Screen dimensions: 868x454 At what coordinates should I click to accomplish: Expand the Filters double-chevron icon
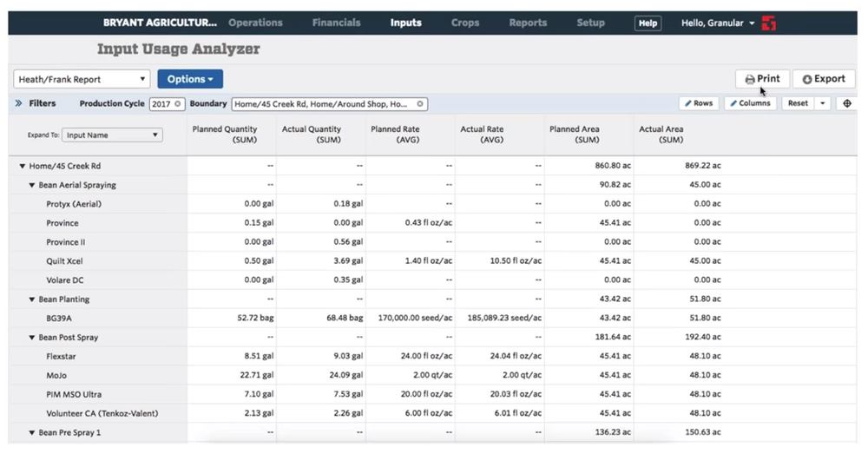click(x=18, y=103)
